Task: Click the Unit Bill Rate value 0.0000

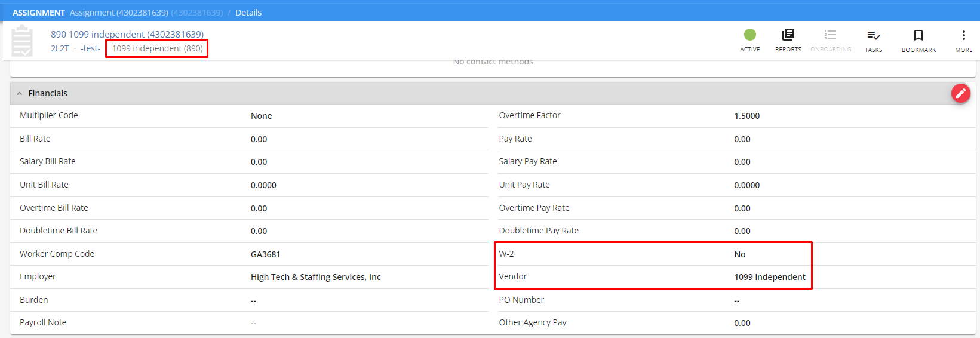Action: [x=263, y=185]
